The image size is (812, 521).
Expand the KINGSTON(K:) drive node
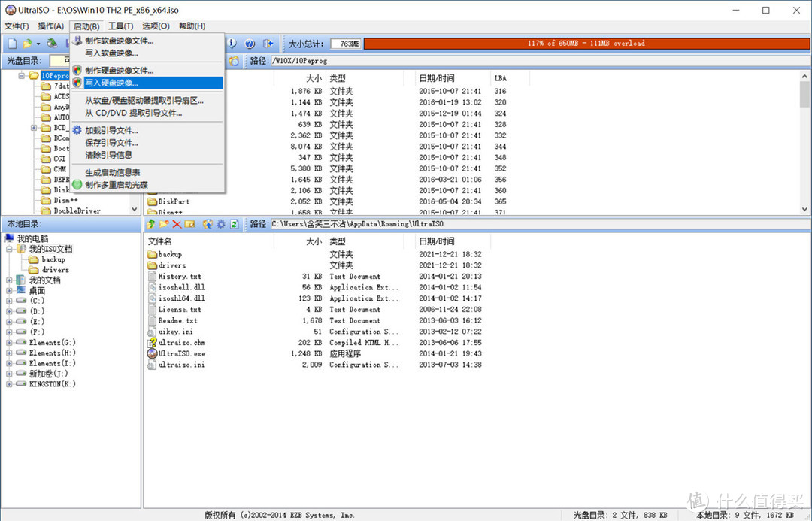coord(9,383)
